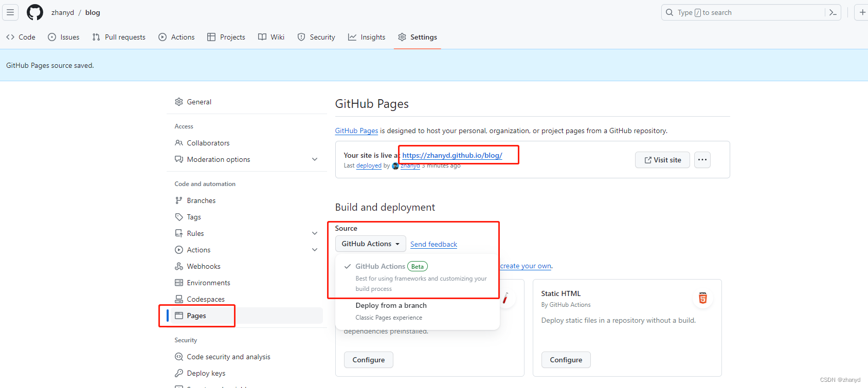Click the 'create your own' link
The image size is (868, 388).
[526, 266]
